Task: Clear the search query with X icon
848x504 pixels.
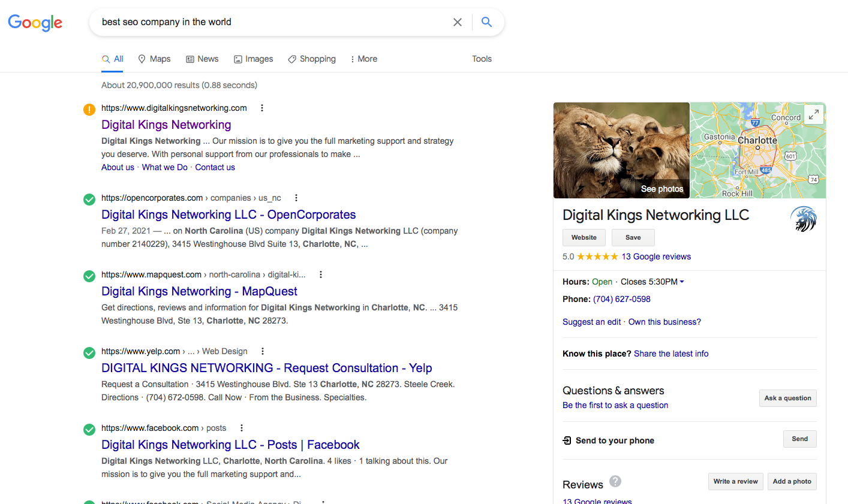Action: click(458, 22)
